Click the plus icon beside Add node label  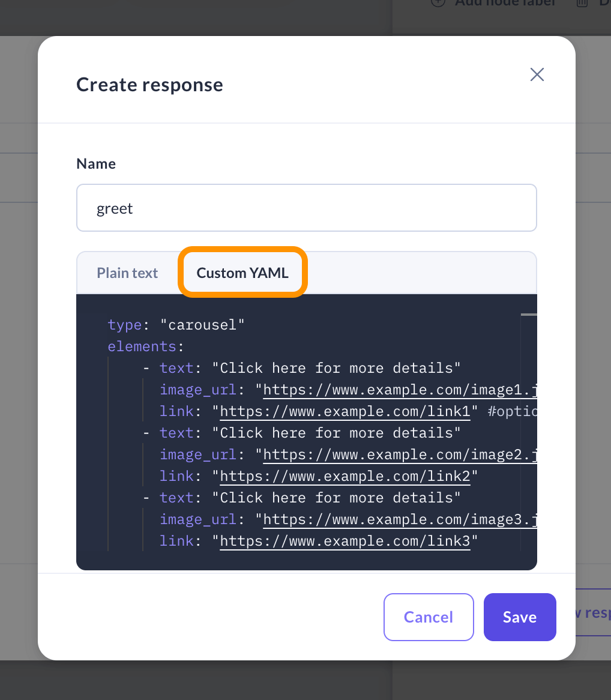coord(438,2)
